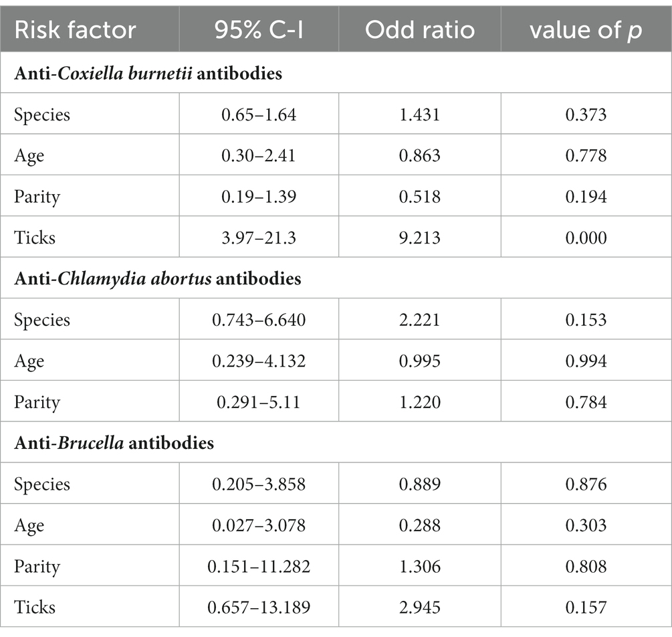Click the p-value cell showing 0.000
This screenshot has height=637, width=672.
(585, 237)
